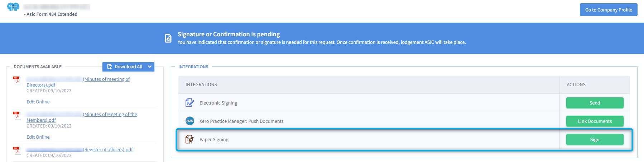
Task: Click PDF icon for Minutes of meeting of Directors
Action: point(17,80)
